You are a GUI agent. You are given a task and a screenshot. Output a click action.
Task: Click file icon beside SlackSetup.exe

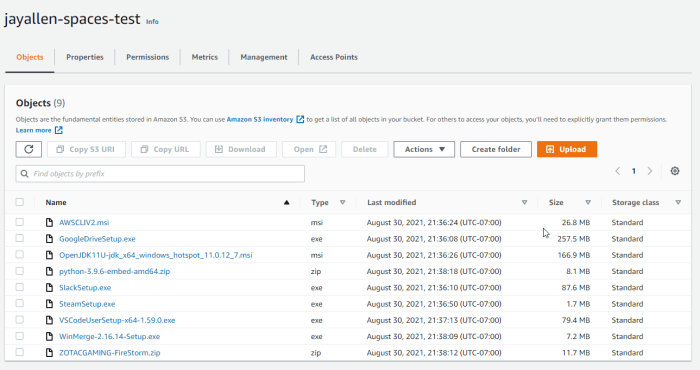(x=50, y=287)
